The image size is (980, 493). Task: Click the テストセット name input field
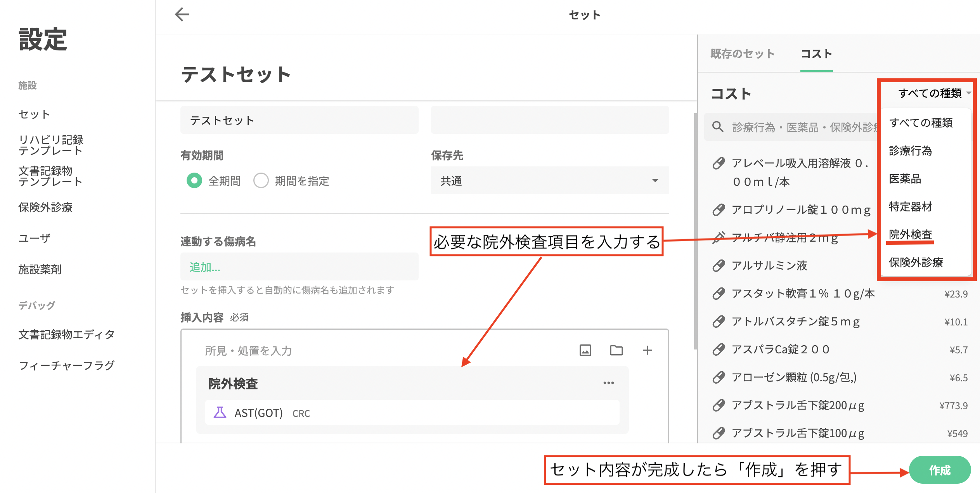(299, 120)
